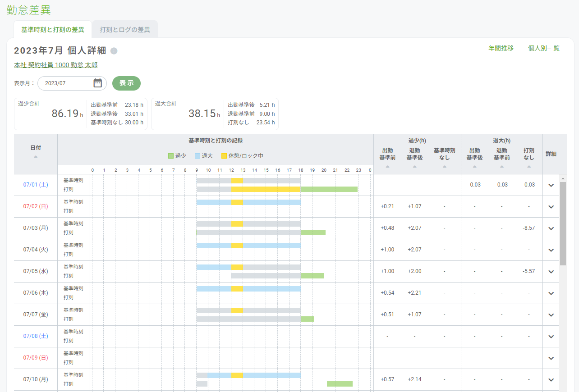The height and width of the screenshot is (392, 579).
Task: Click employee link 本社 契約社員 1000 勤怠 太郎
Action: (x=55, y=65)
